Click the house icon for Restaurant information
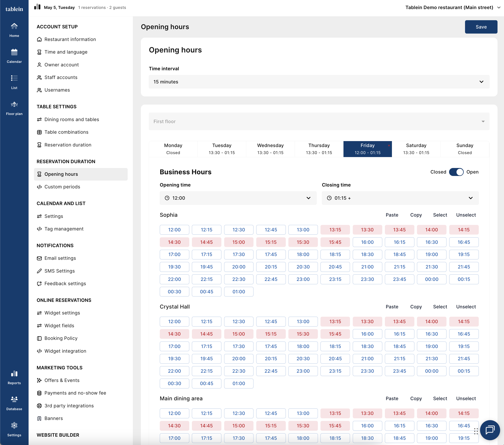 [39, 39]
